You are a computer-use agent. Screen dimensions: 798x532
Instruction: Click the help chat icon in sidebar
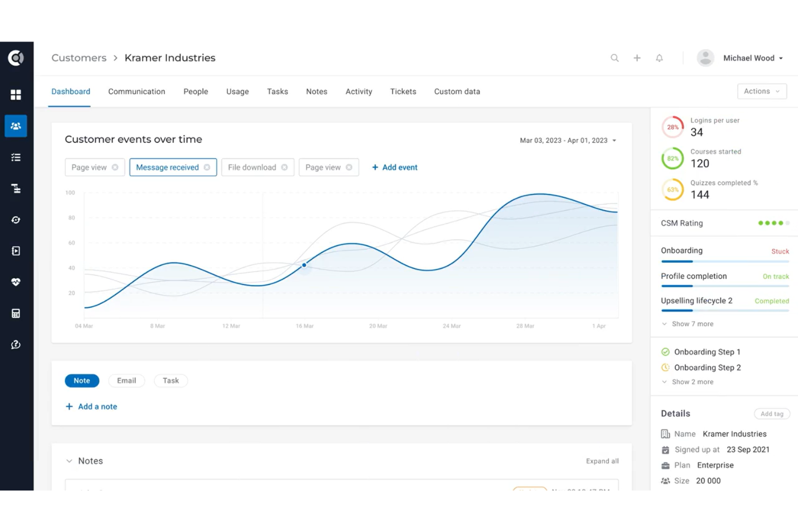coord(16,344)
